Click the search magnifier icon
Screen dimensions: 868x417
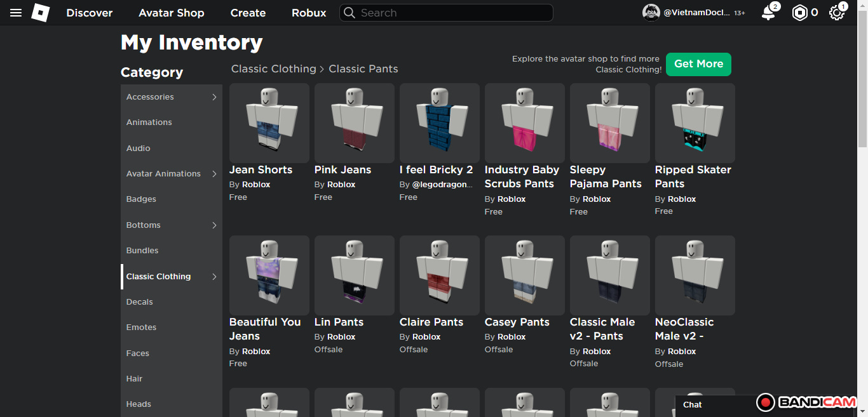click(x=349, y=13)
